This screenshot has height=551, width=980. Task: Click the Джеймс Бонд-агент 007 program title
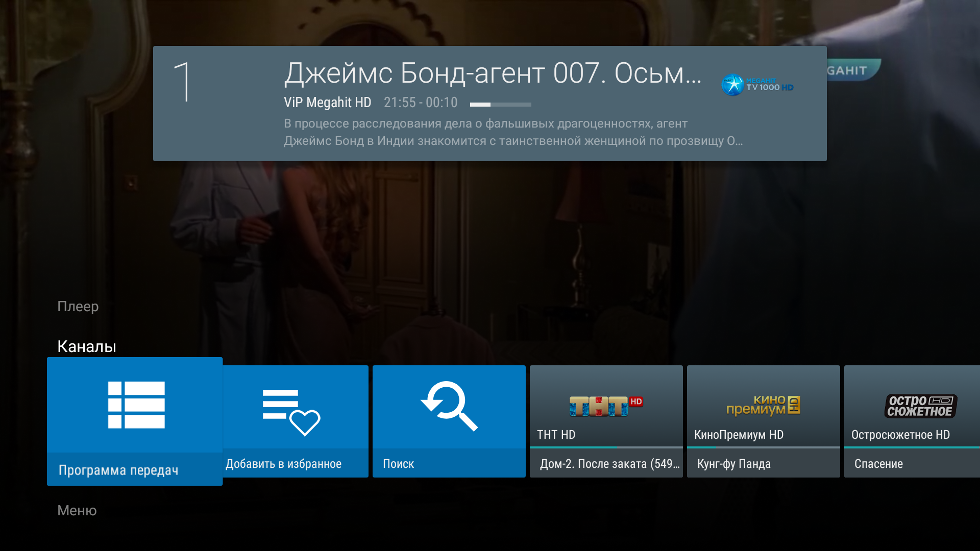[x=493, y=73]
